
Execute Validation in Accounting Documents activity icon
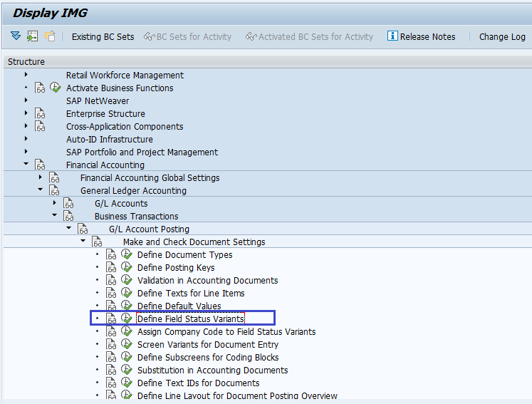(x=127, y=280)
